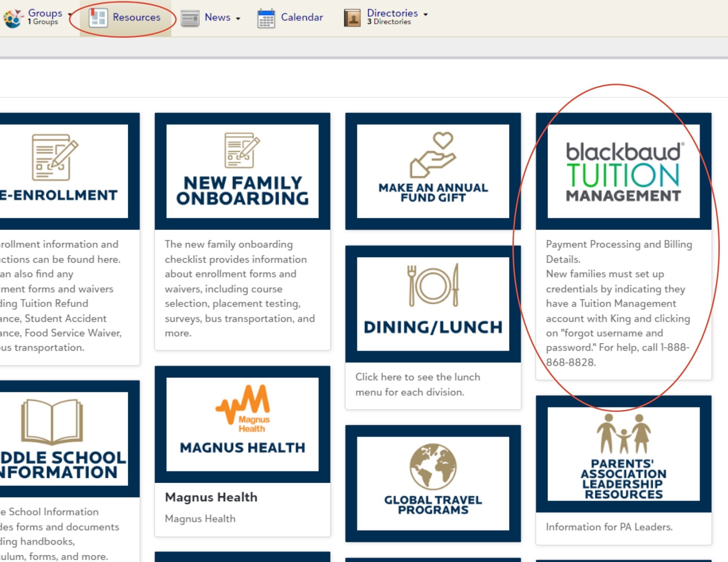Click 'password." For help, call 1-888-' text

[618, 347]
